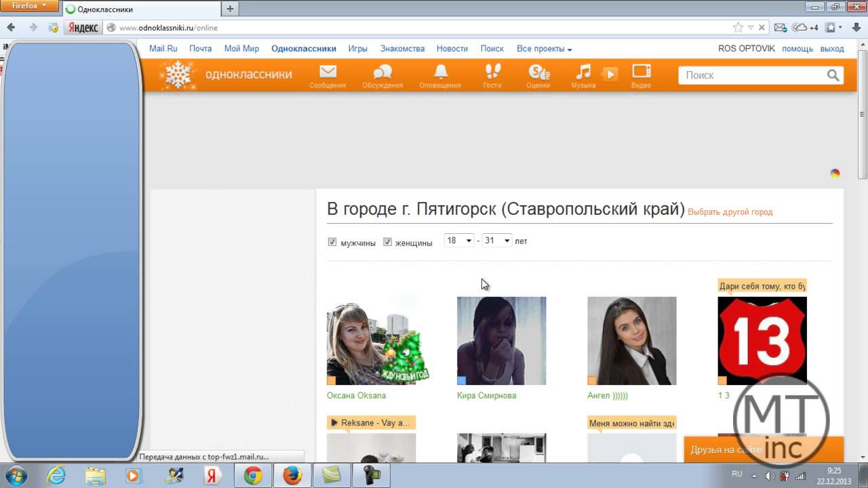Open Новости in top bar

(x=452, y=49)
